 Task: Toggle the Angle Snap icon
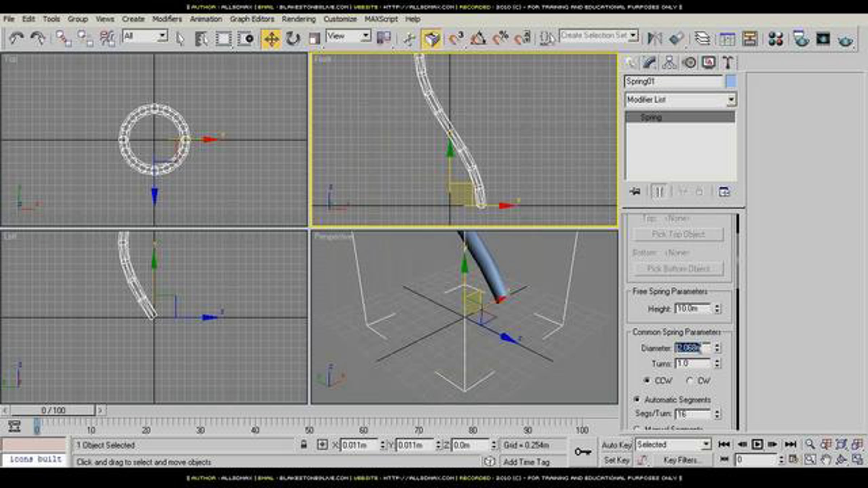(478, 38)
